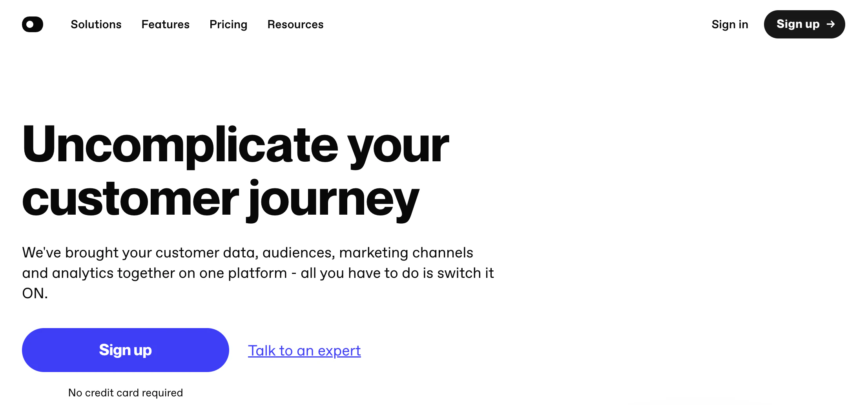
Task: Open the Features menu
Action: [x=166, y=24]
